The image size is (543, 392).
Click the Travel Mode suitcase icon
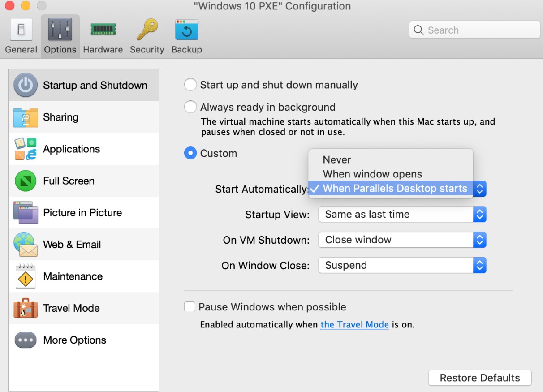(26, 308)
